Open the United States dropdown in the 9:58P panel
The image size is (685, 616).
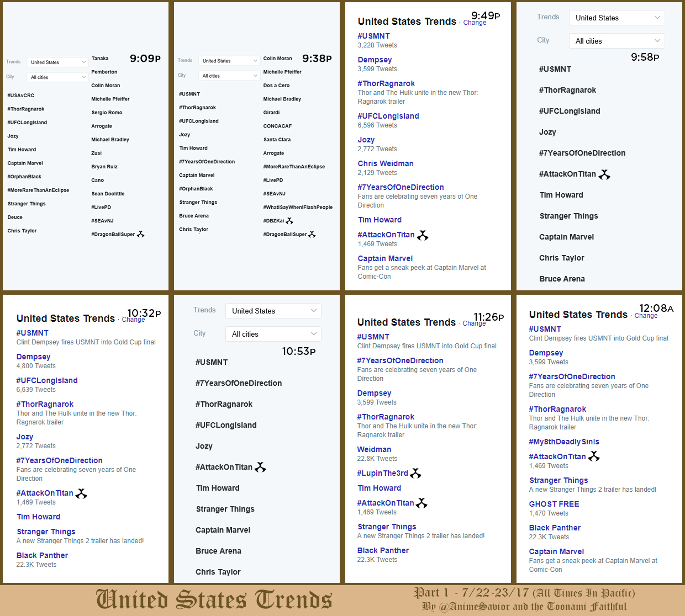pyautogui.click(x=617, y=18)
